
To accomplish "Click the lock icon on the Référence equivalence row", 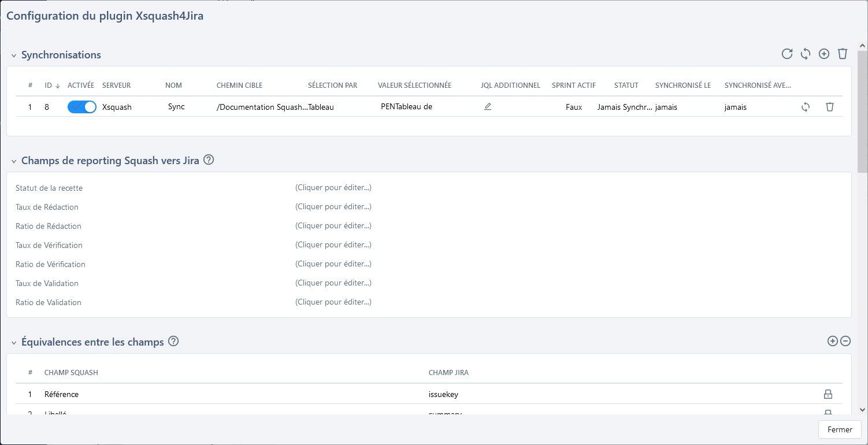I will point(828,394).
